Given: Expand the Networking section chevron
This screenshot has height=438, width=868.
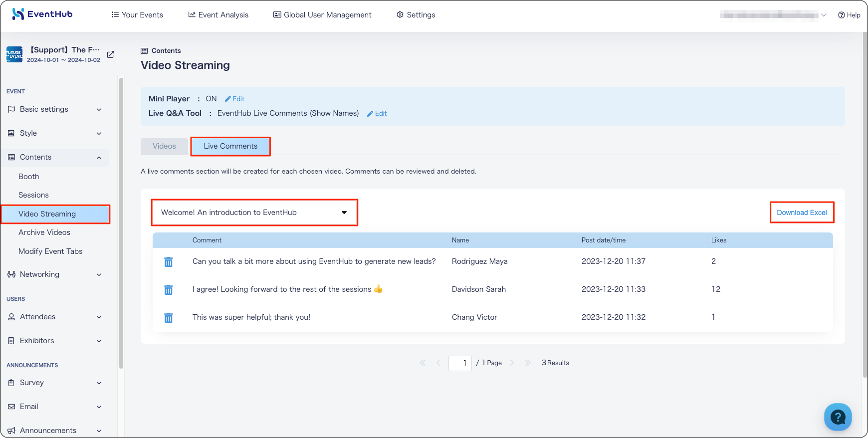Looking at the screenshot, I should (x=99, y=275).
